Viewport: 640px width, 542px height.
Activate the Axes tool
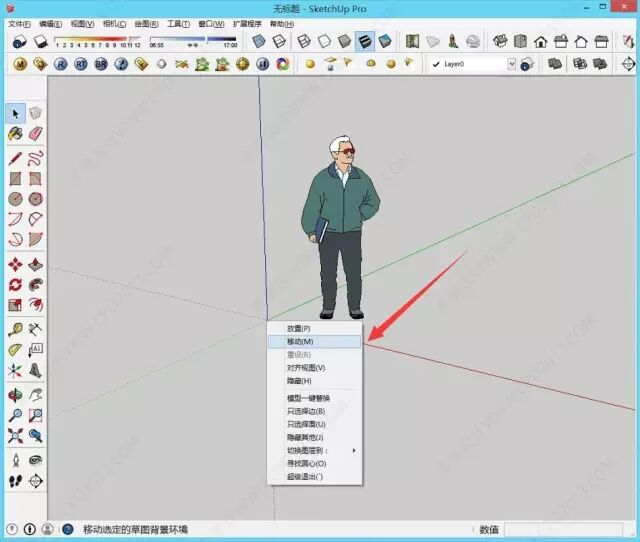point(16,371)
